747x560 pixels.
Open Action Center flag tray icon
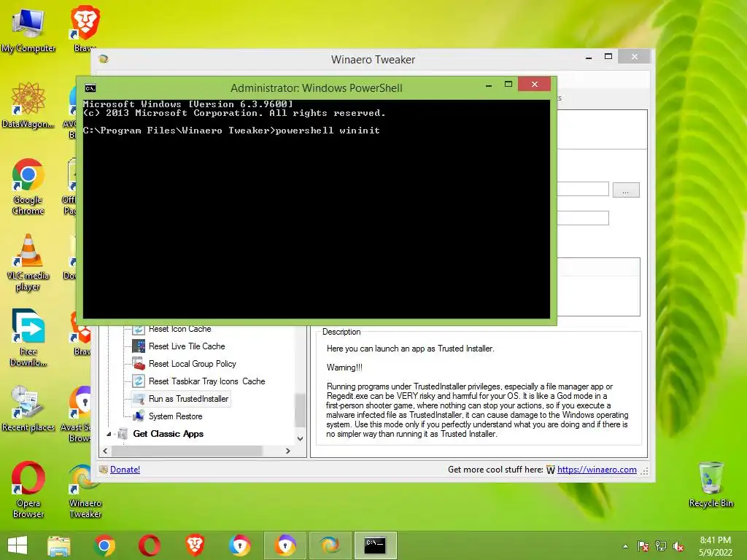click(x=643, y=546)
